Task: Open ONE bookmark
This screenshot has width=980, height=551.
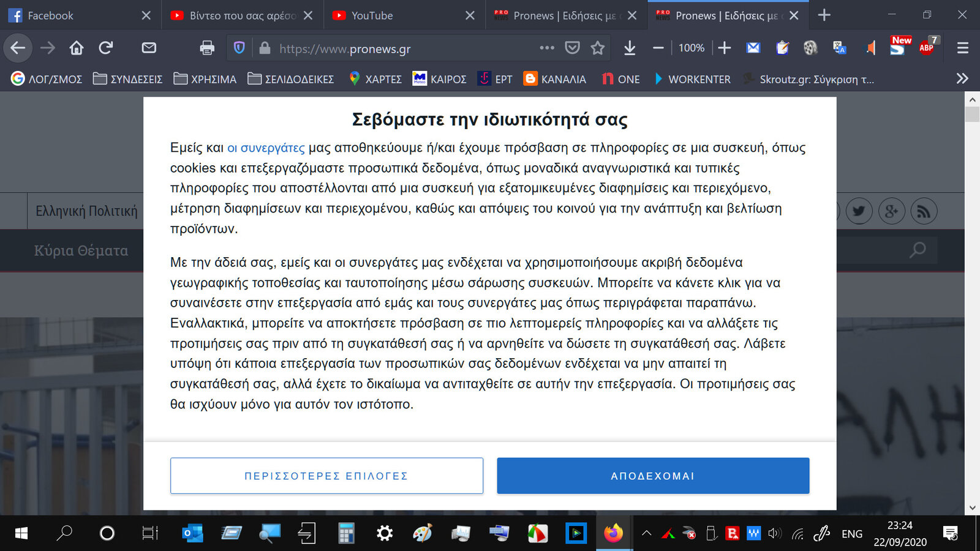Action: pyautogui.click(x=620, y=79)
